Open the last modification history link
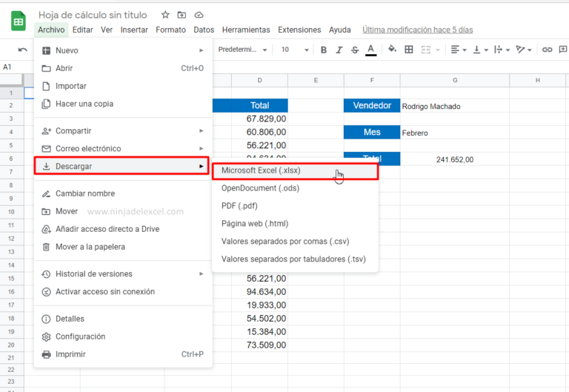The width and height of the screenshot is (569, 392). point(418,30)
